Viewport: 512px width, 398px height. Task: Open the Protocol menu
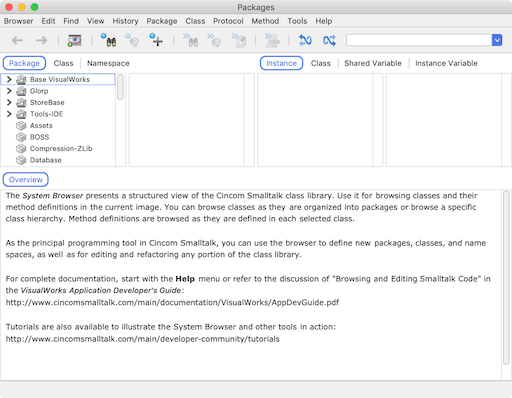(228, 21)
